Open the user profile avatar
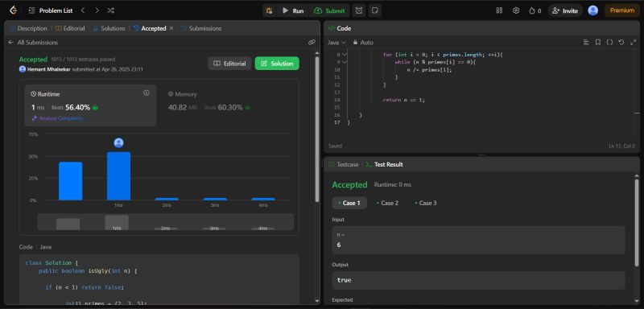The width and height of the screenshot is (644, 309). coord(593,10)
